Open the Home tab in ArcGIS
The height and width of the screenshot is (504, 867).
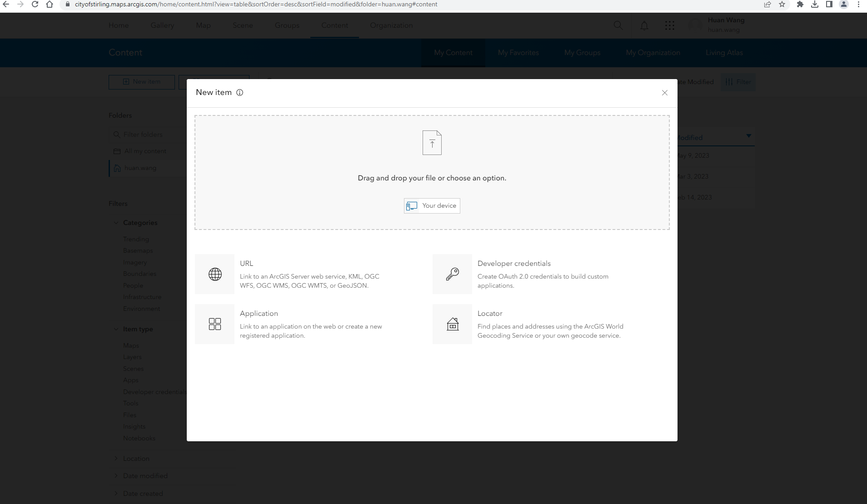[119, 25]
